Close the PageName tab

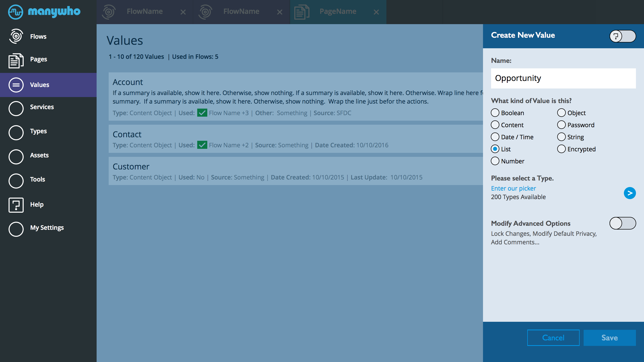(x=376, y=12)
